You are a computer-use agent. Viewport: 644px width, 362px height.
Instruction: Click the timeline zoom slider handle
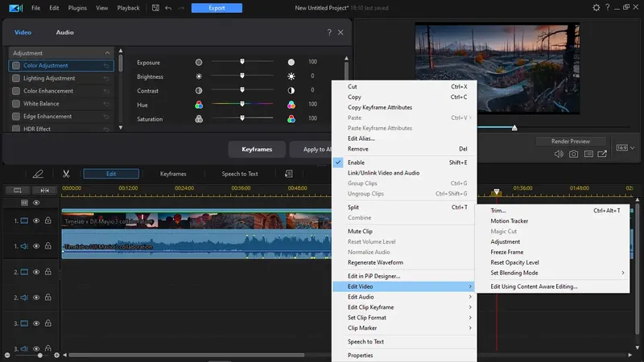39,355
